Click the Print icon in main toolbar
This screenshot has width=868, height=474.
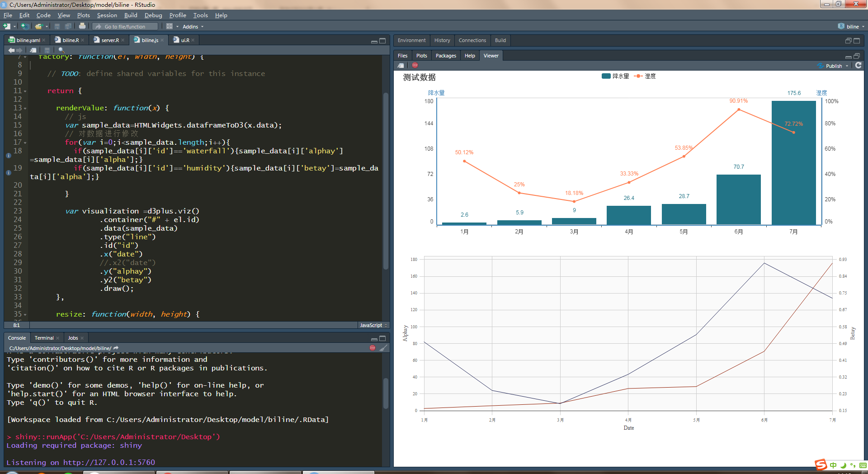coord(82,27)
